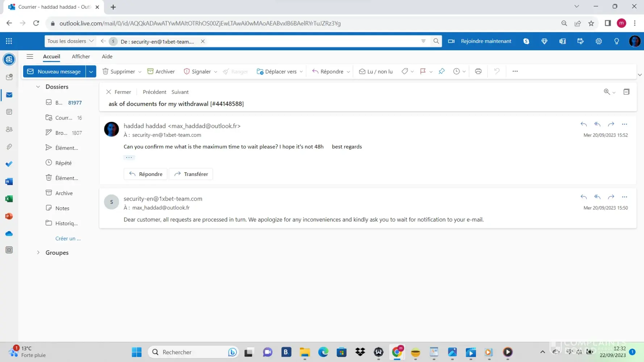Toggle Lu / non lu read status
644x362 pixels.
click(x=376, y=71)
